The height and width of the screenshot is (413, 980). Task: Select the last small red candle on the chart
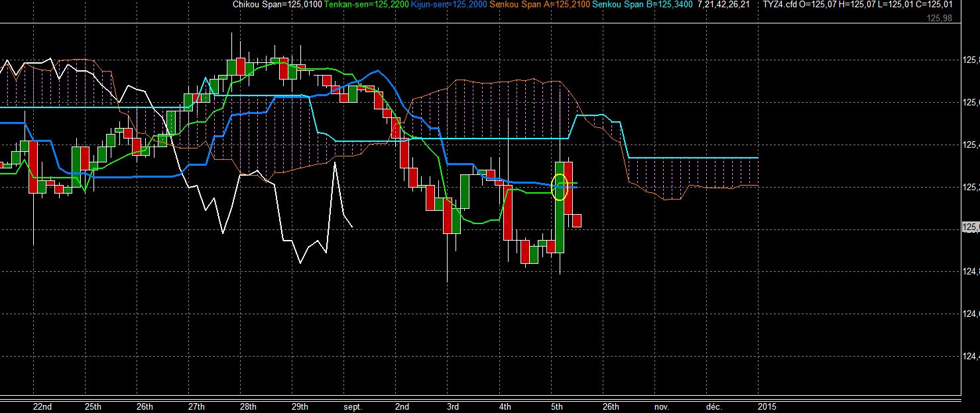tap(577, 221)
